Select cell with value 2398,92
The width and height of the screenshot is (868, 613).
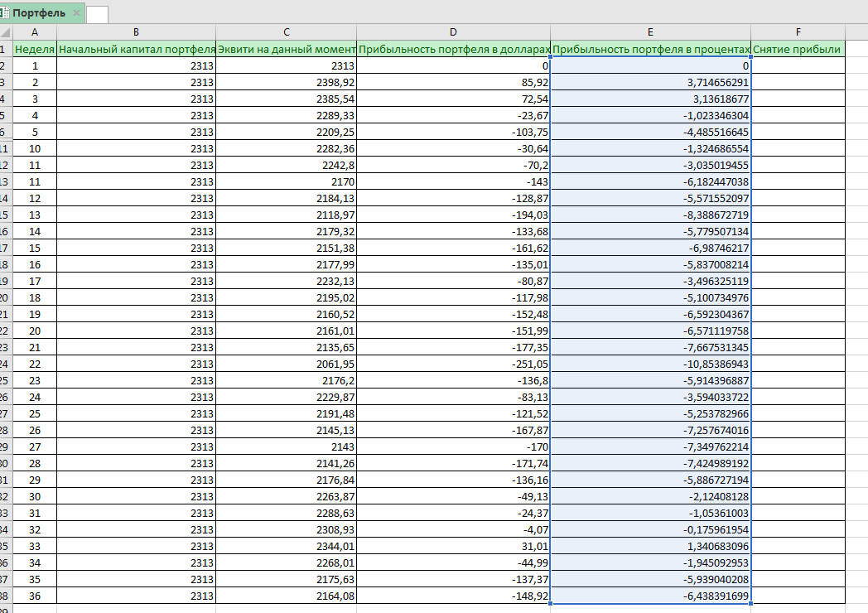coord(287,82)
